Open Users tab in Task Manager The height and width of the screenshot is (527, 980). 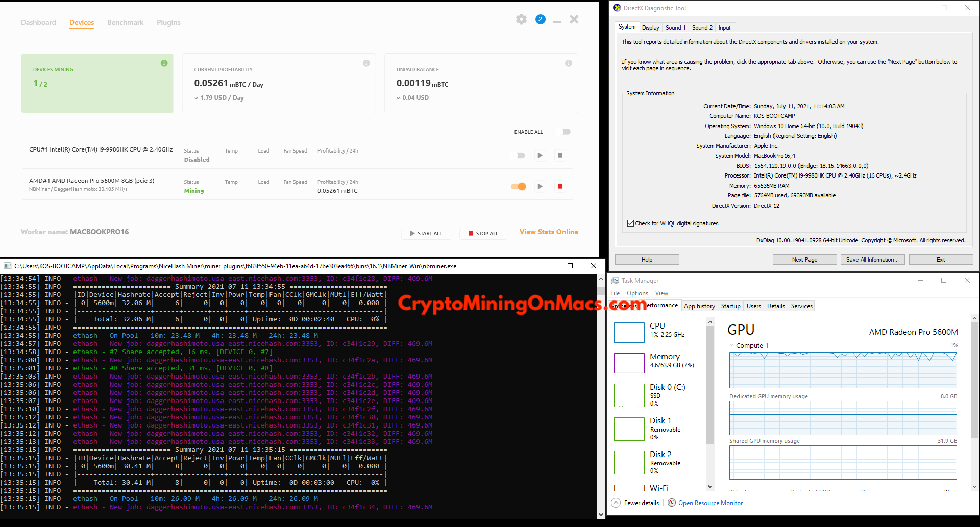point(754,306)
